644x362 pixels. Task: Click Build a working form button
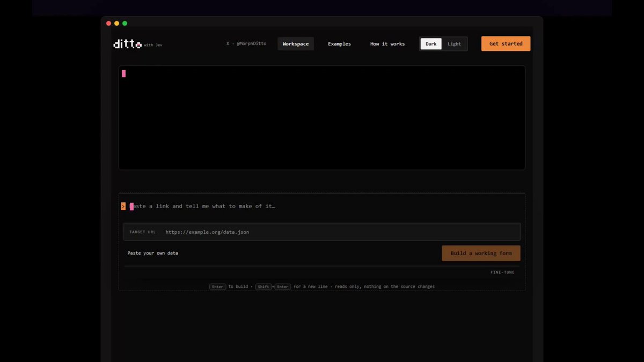click(481, 253)
